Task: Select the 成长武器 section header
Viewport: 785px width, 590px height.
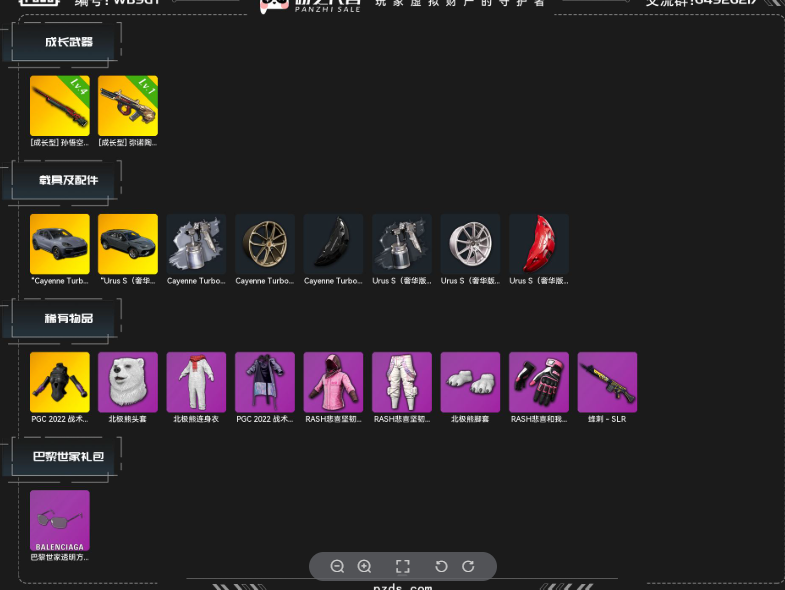Action: click(68, 42)
